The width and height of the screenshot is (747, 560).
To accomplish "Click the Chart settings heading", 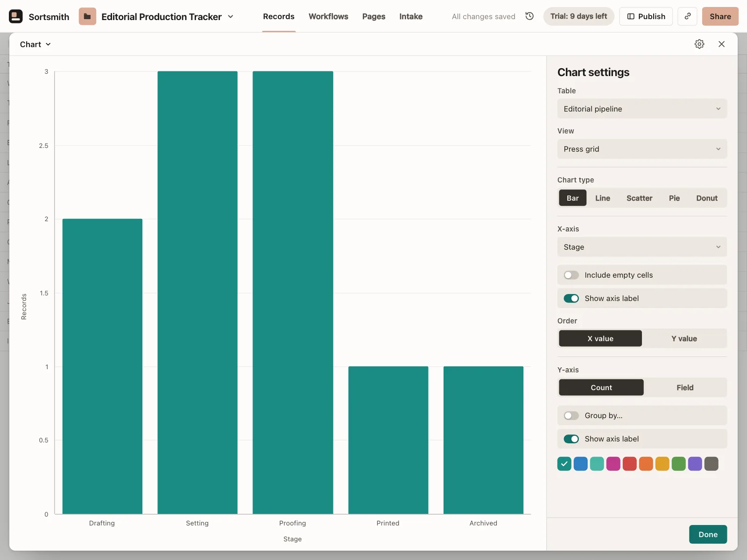I will [x=593, y=72].
